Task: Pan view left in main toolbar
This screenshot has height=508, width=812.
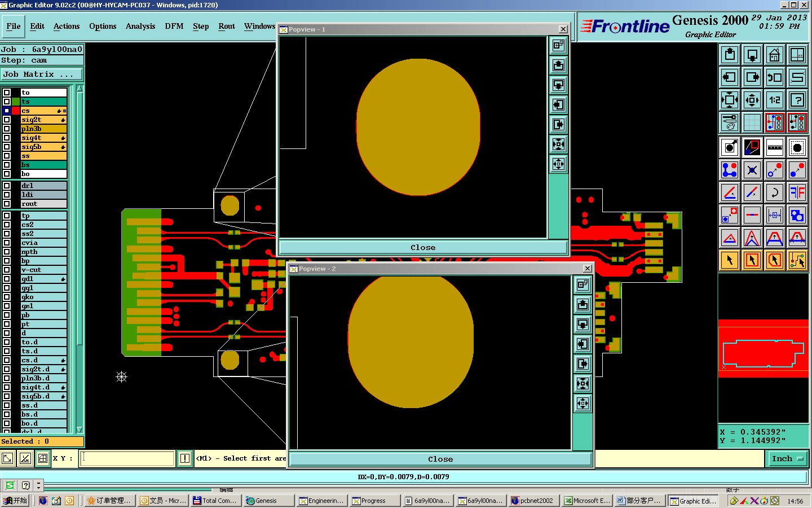Action: click(x=730, y=77)
